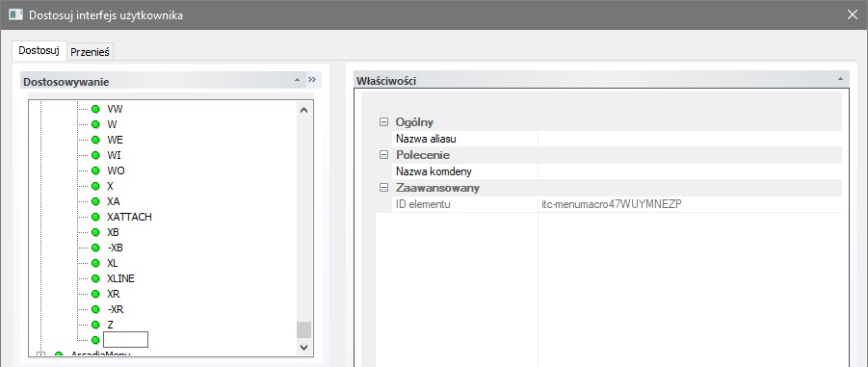Click the green icon beside Z alias

pos(95,325)
